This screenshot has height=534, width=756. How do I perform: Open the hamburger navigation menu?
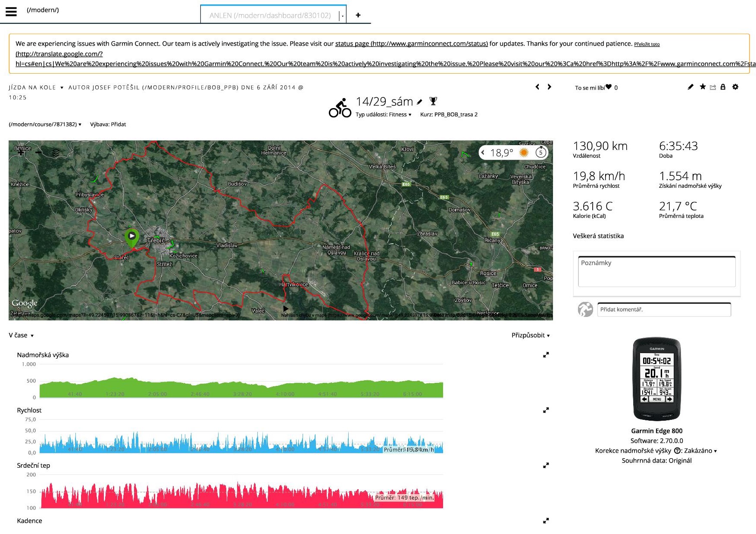tap(11, 12)
